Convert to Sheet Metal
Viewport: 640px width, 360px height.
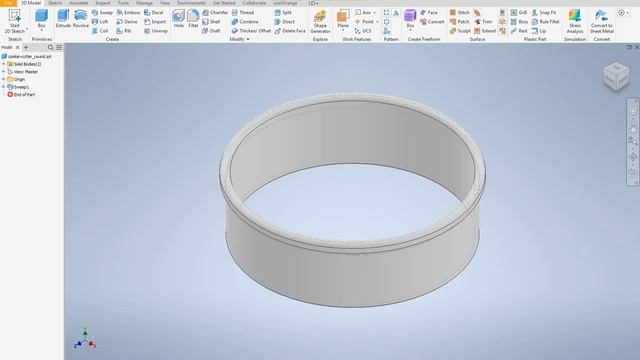coord(602,22)
